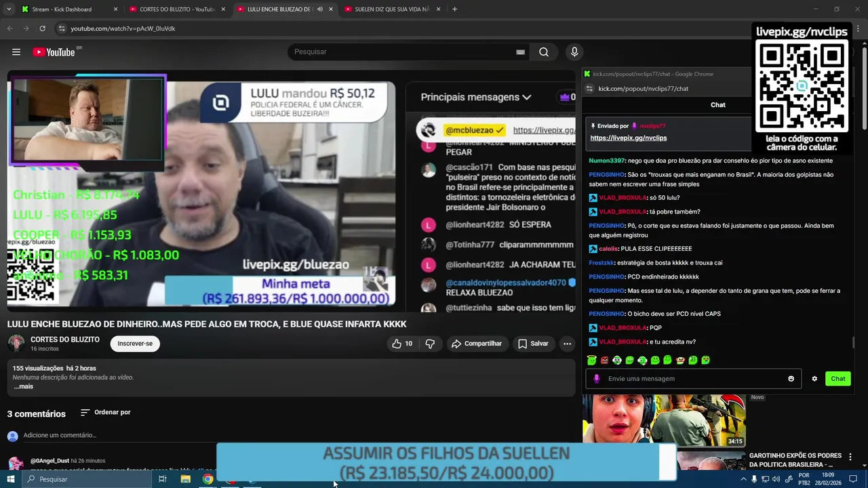Click the browser address bar URL
The image size is (868, 488).
(123, 28)
